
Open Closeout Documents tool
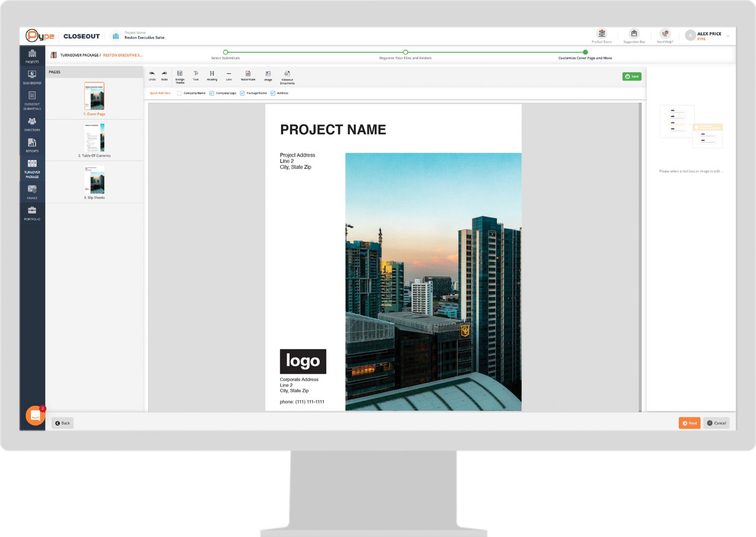coord(287,74)
